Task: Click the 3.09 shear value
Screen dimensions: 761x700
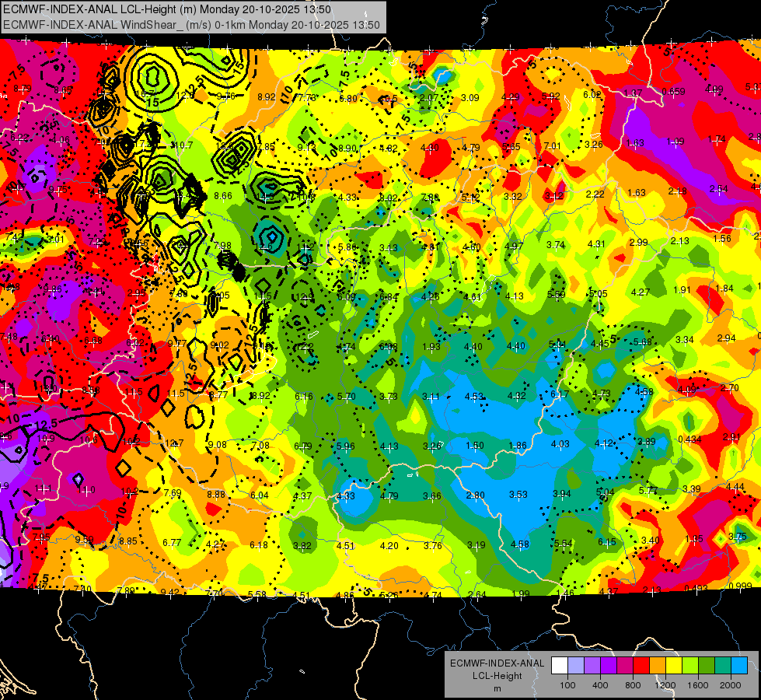Action: click(x=470, y=98)
